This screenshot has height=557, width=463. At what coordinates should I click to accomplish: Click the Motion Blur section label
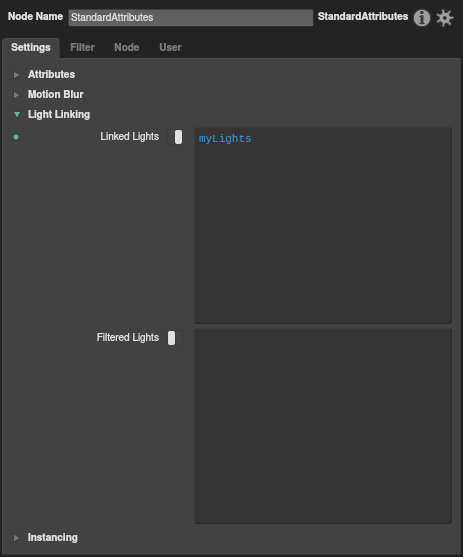[x=55, y=94]
